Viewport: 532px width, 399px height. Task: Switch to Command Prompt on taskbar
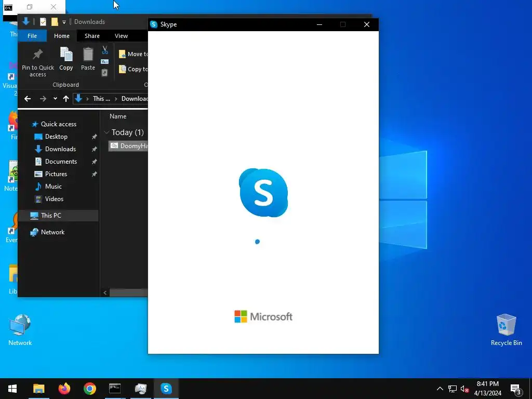click(115, 389)
